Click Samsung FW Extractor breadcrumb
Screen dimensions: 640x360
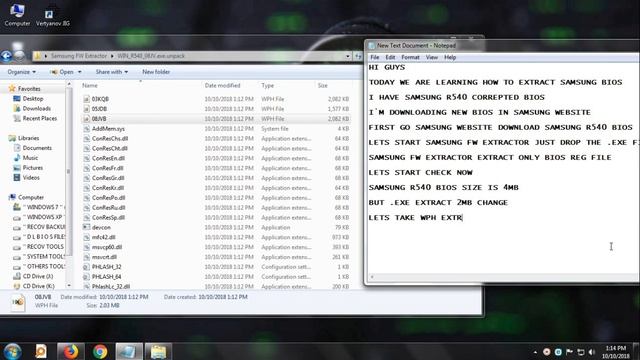[79, 56]
